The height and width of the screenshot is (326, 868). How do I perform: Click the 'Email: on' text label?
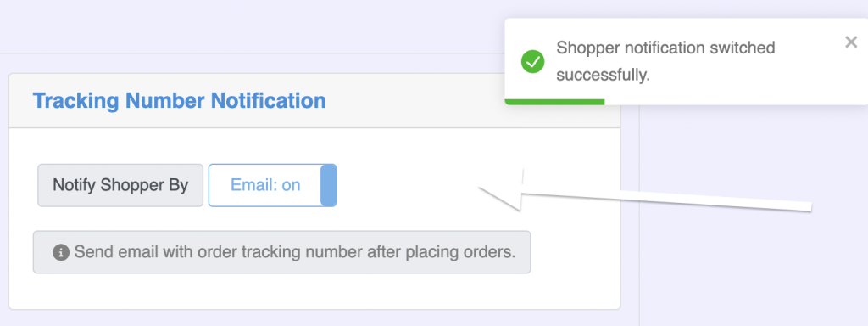[265, 185]
